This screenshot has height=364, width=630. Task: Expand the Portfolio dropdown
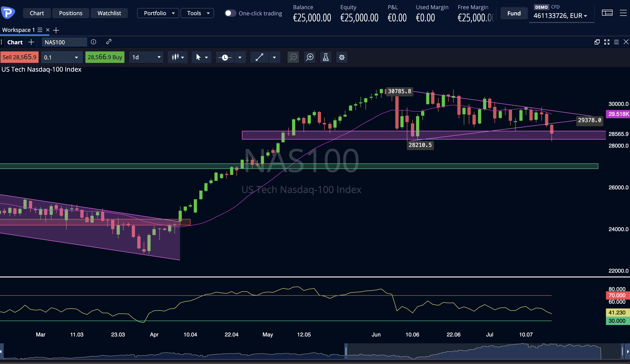158,13
